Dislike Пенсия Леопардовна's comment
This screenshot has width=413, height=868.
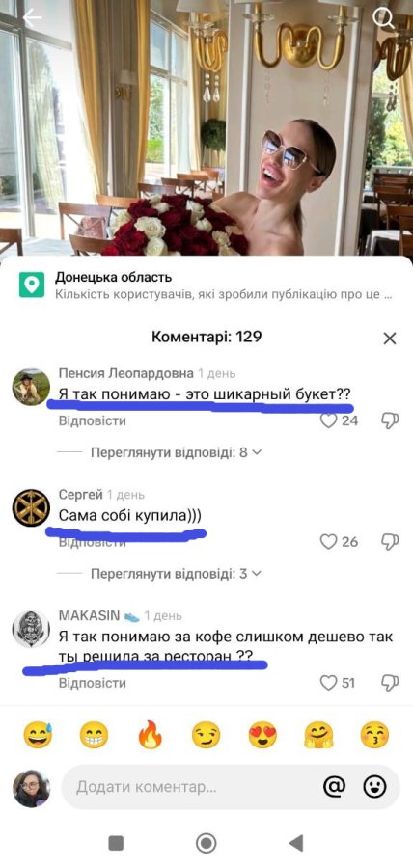point(390,420)
